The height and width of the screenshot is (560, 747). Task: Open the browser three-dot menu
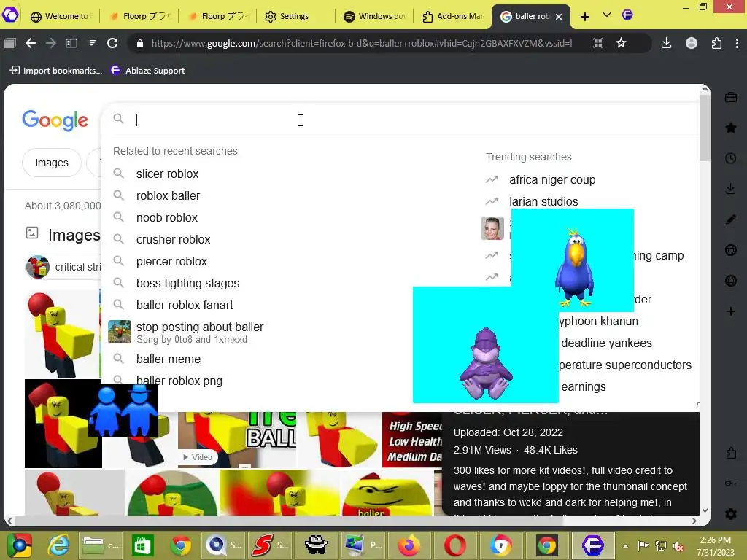[x=737, y=43]
